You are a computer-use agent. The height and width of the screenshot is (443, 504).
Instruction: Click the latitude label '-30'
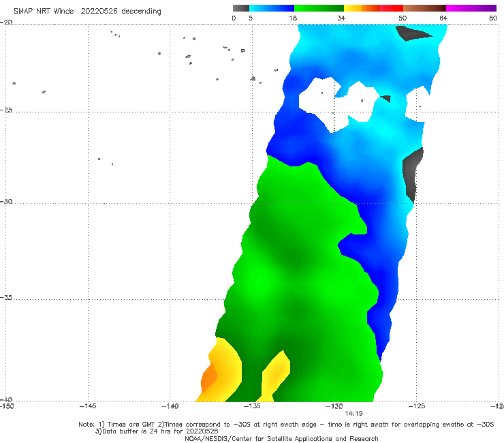[x=6, y=201]
